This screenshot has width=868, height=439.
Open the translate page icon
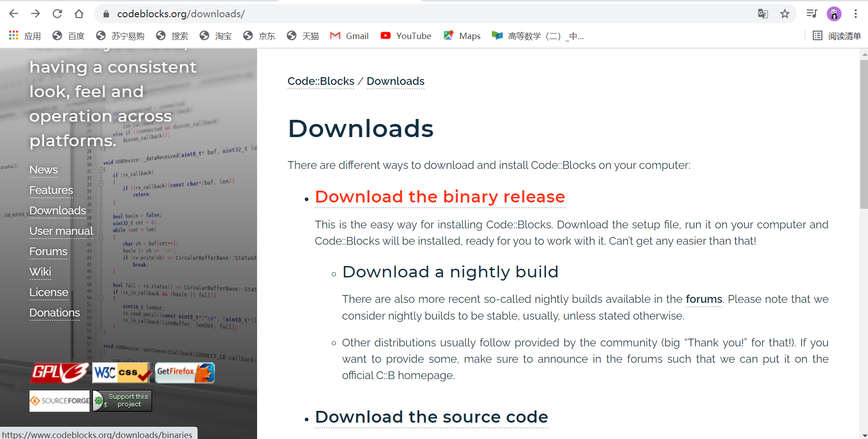click(x=763, y=14)
